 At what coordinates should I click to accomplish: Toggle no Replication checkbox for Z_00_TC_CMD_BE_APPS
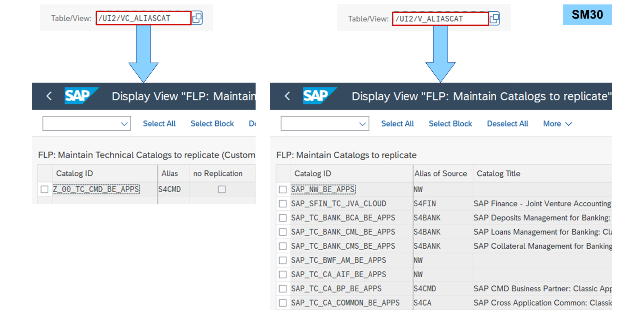(222, 189)
